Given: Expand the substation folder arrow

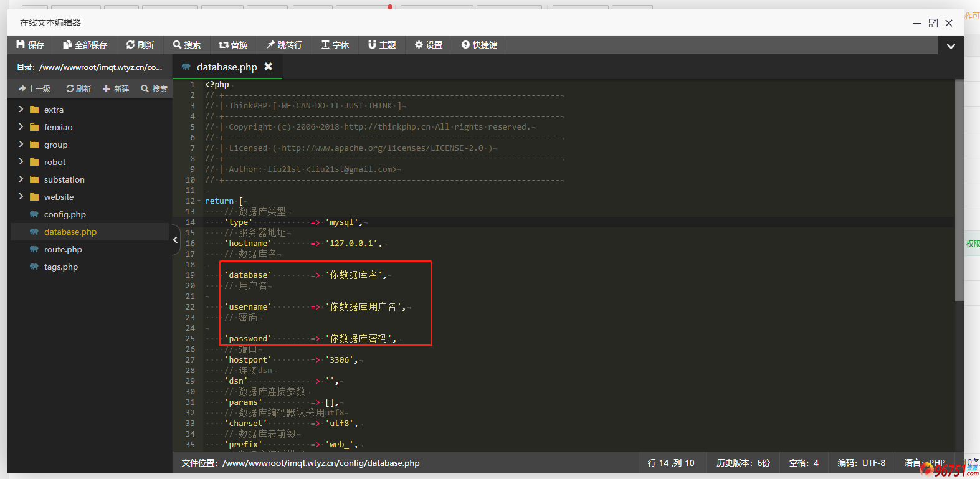Looking at the screenshot, I should point(21,179).
